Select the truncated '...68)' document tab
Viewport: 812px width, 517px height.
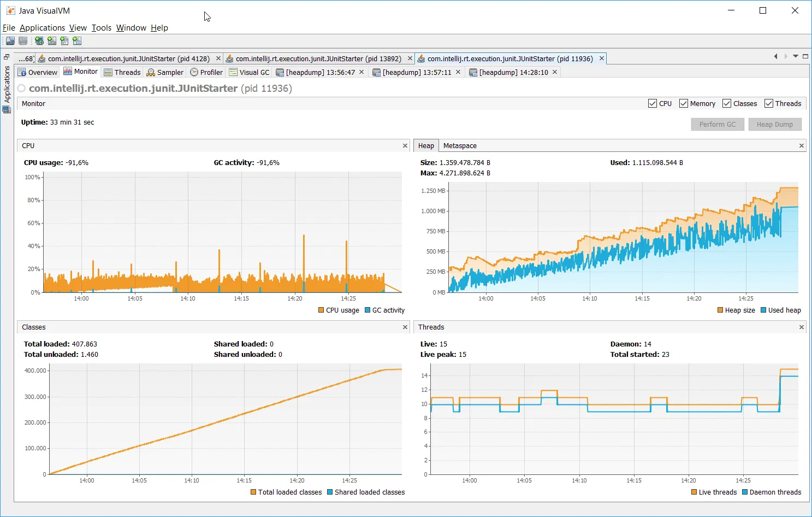(x=25, y=58)
